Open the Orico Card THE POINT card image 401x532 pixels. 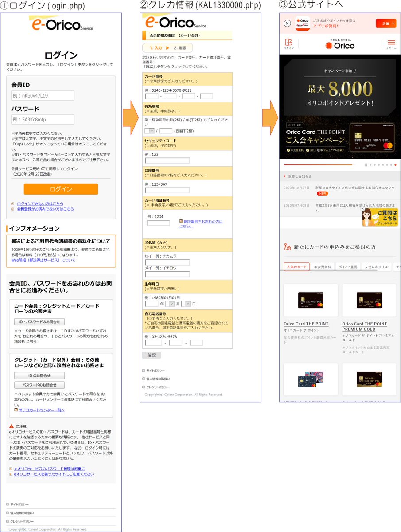click(311, 300)
